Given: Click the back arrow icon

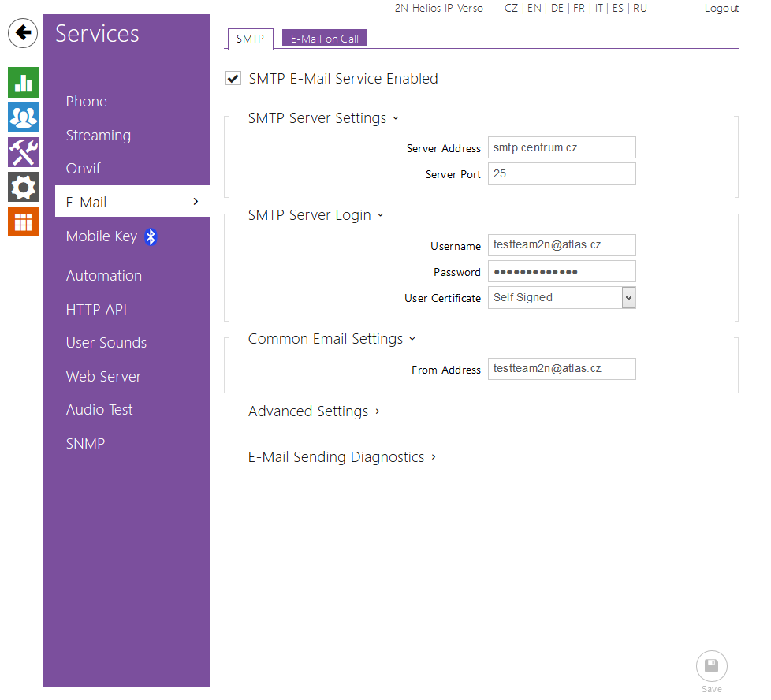Looking at the screenshot, I should [x=23, y=33].
